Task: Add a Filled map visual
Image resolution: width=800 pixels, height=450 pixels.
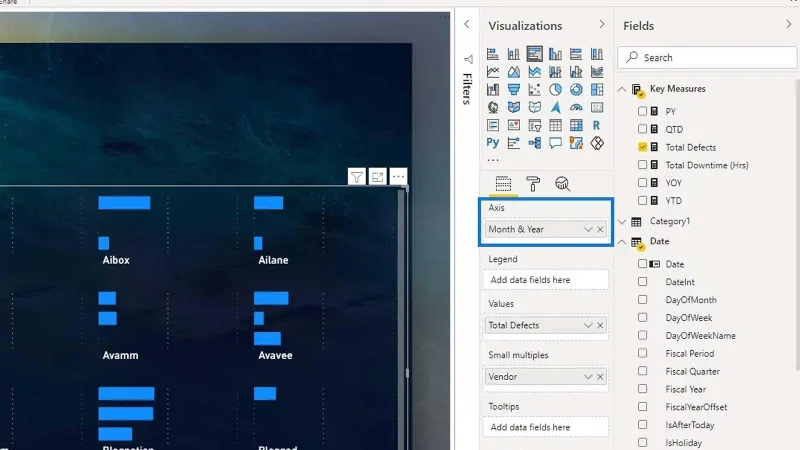Action: [514, 107]
